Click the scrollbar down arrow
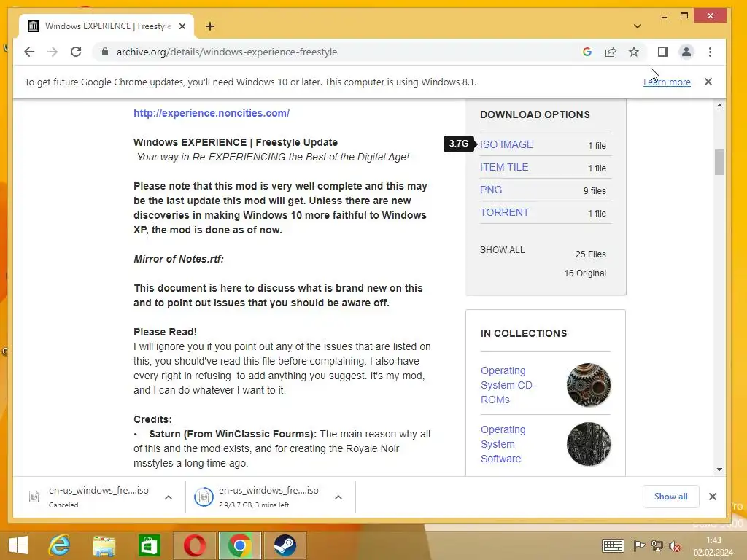This screenshot has width=747, height=560. coord(719,470)
